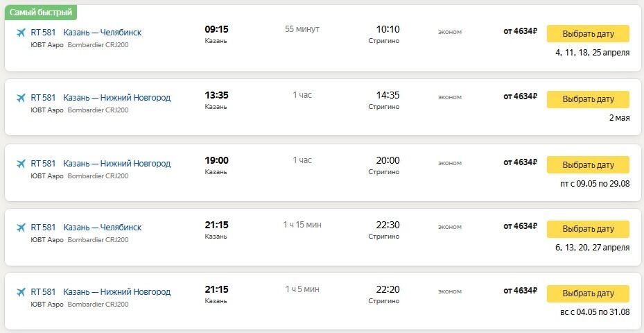Click the RT 581 flight number arriving 22:20
This screenshot has height=333, width=644.
tap(43, 291)
